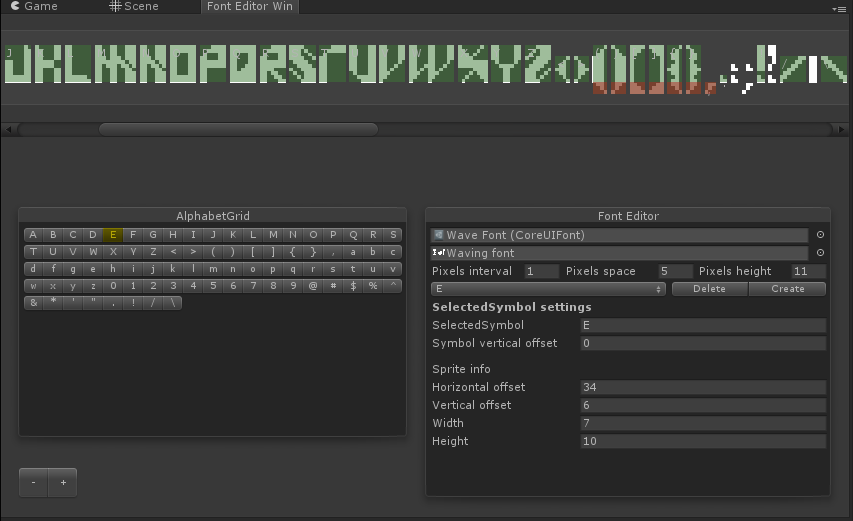Switch to the Game tab

[x=34, y=7]
